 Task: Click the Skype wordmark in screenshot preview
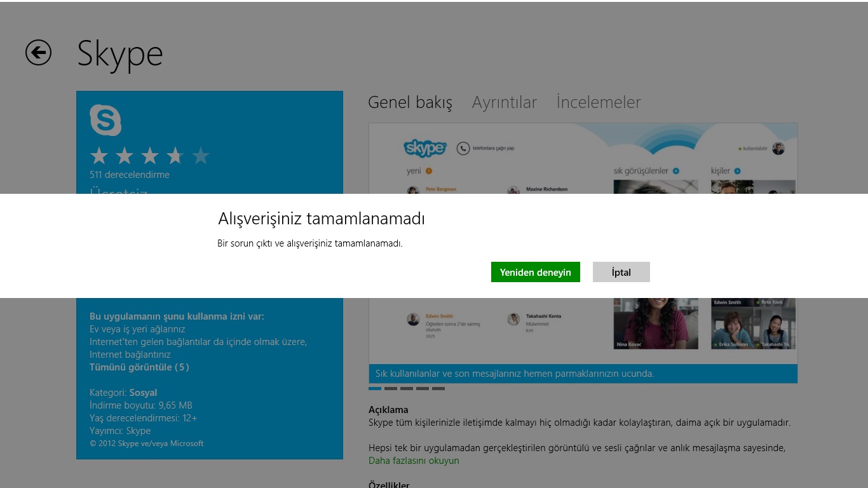point(425,148)
